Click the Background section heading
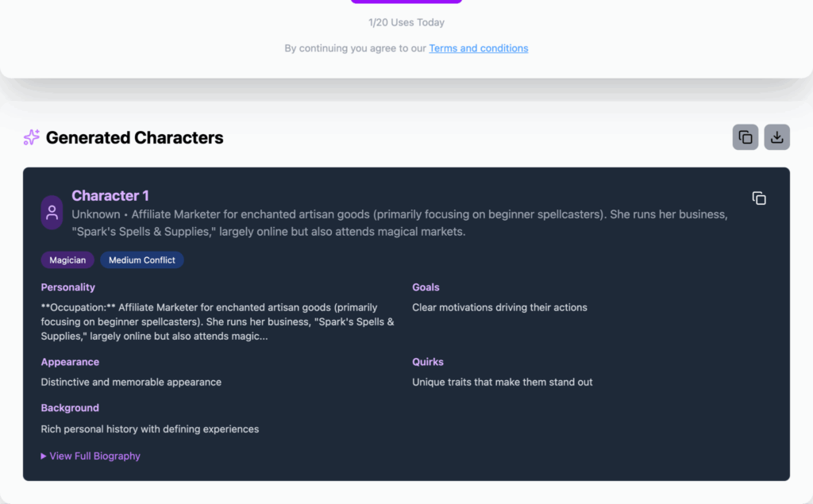This screenshot has width=813, height=504. coord(70,408)
